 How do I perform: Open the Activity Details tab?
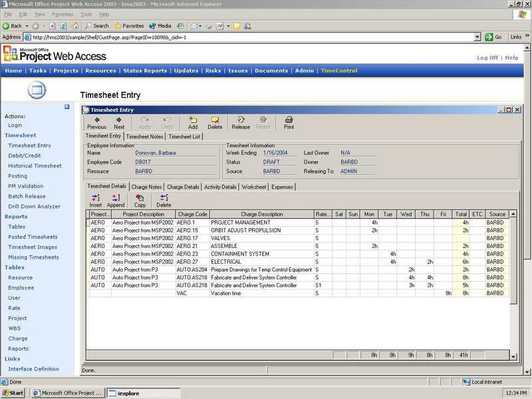click(x=220, y=187)
